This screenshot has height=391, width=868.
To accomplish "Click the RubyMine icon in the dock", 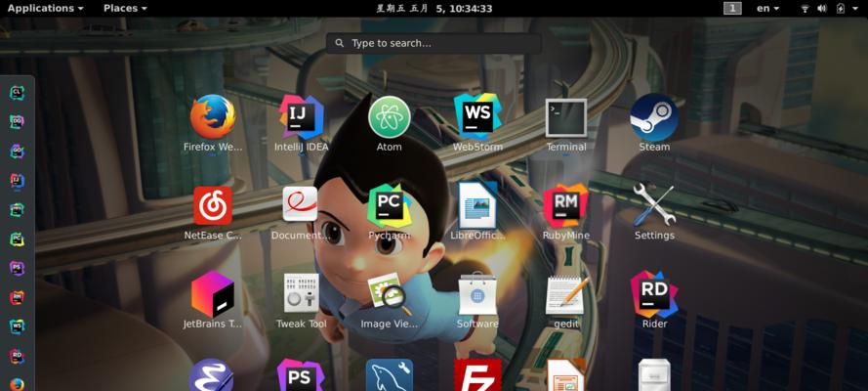I will pos(18,298).
